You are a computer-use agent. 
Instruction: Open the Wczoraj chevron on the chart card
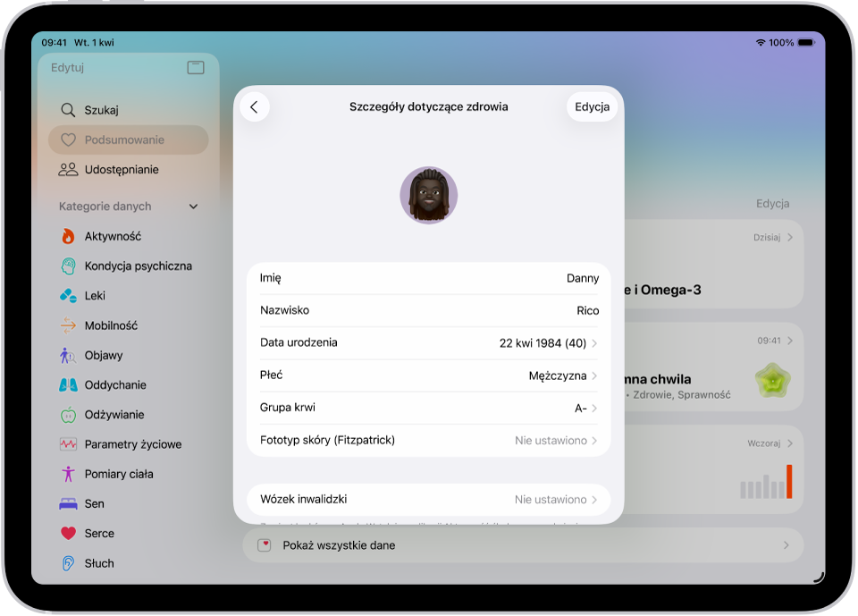point(789,443)
